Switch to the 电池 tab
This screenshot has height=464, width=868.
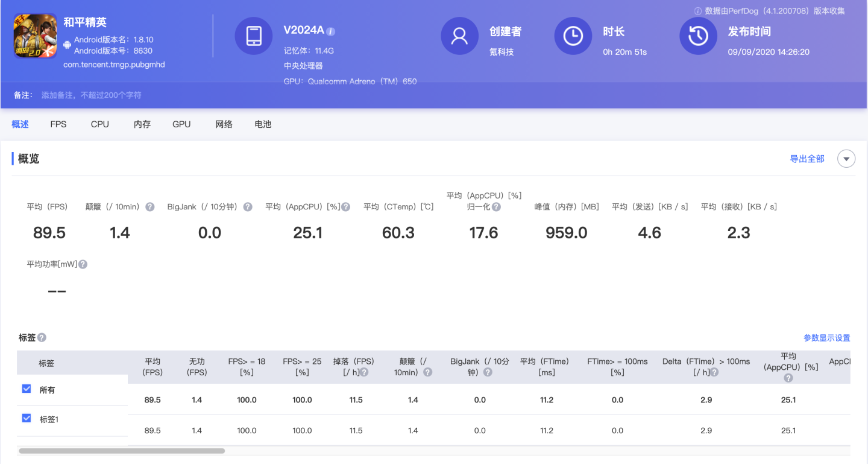[x=263, y=124]
